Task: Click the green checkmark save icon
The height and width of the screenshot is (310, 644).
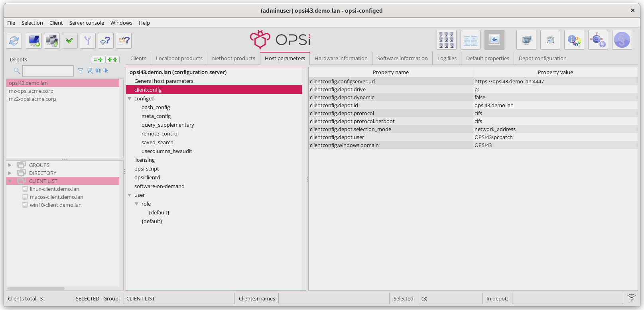Action: [x=70, y=41]
